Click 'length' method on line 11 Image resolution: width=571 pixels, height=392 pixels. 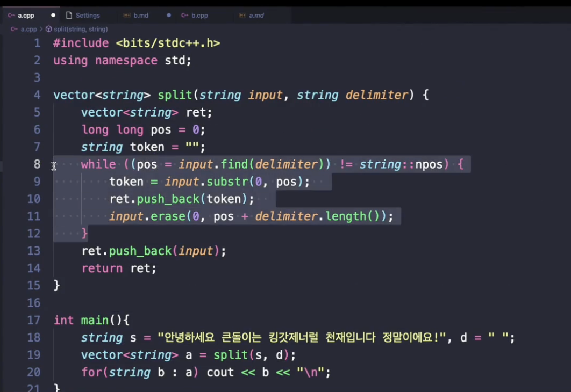(x=346, y=216)
